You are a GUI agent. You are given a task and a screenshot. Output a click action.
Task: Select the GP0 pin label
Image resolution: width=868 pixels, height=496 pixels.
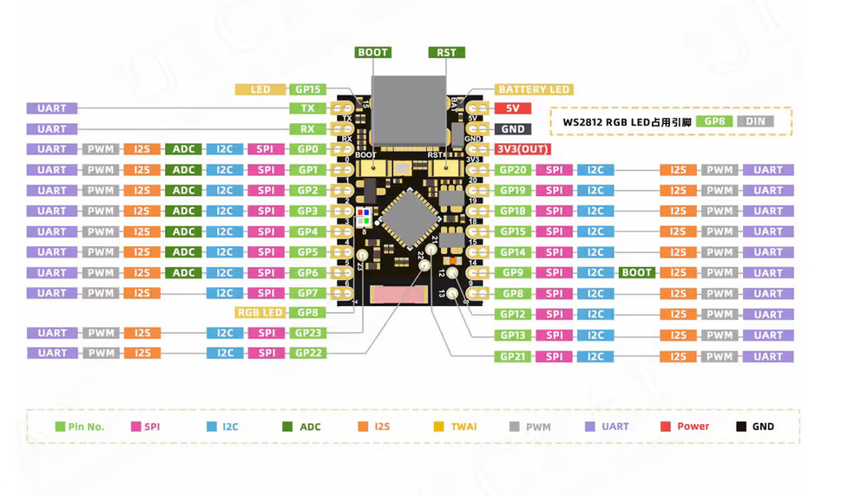(x=308, y=149)
